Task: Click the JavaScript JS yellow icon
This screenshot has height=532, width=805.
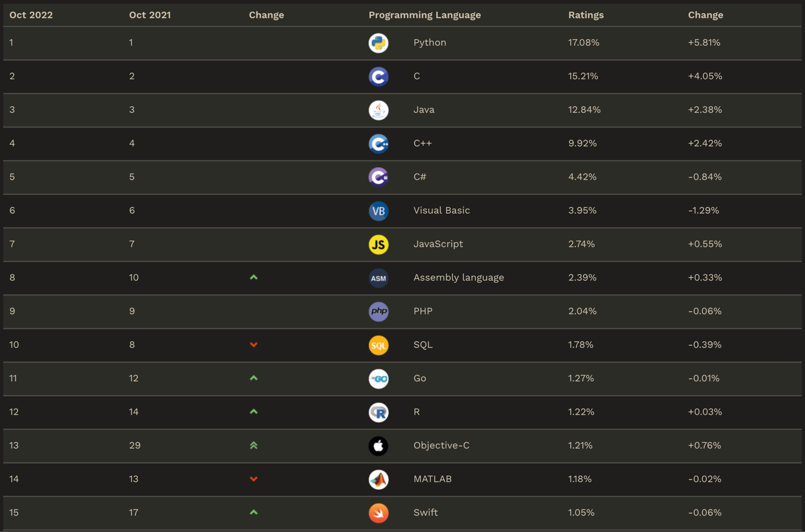Action: pyautogui.click(x=378, y=244)
